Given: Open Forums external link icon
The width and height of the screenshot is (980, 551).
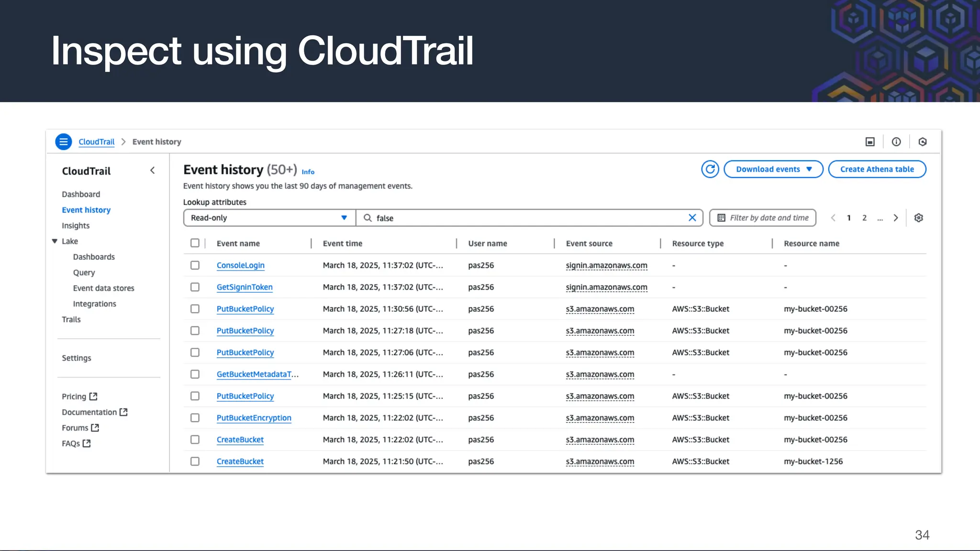Looking at the screenshot, I should (x=95, y=428).
